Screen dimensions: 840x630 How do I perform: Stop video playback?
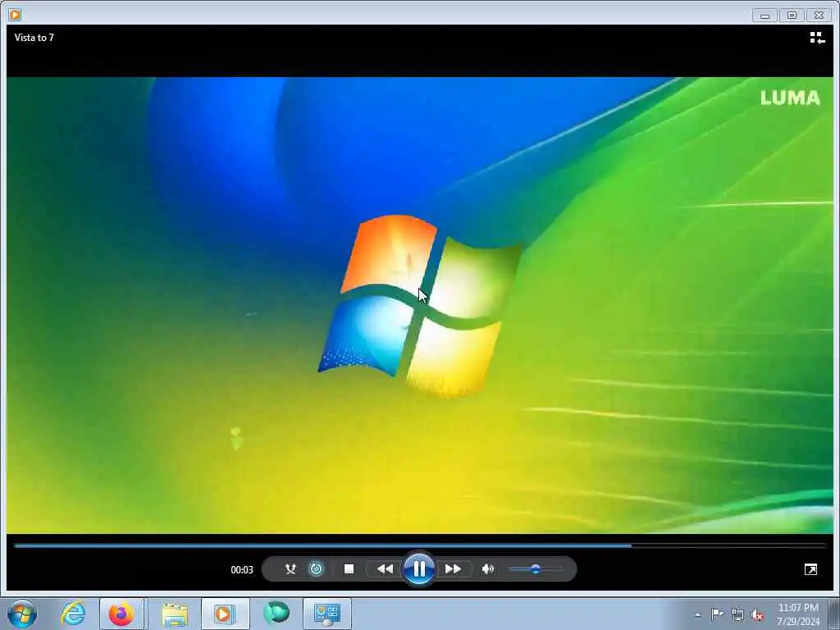point(349,569)
